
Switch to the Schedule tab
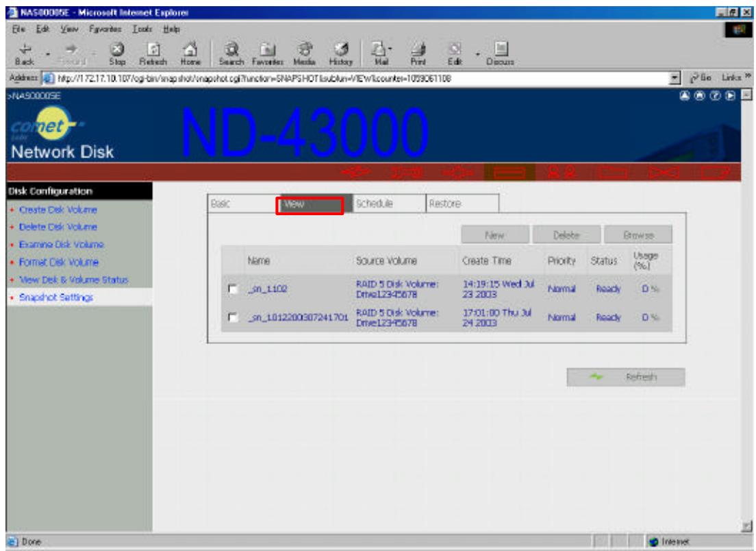coord(389,204)
